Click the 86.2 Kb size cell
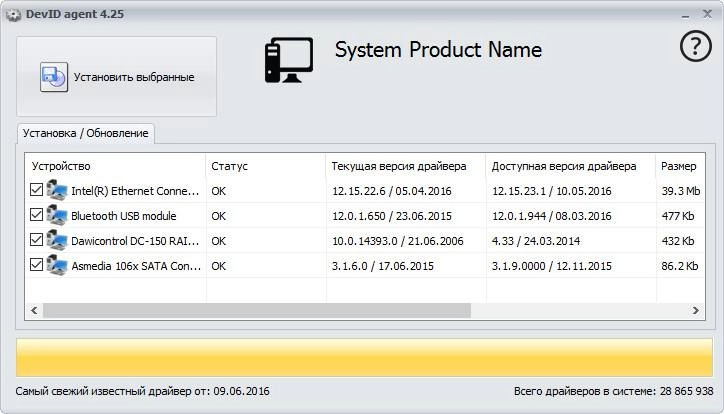The width and height of the screenshot is (724, 414). tap(680, 266)
